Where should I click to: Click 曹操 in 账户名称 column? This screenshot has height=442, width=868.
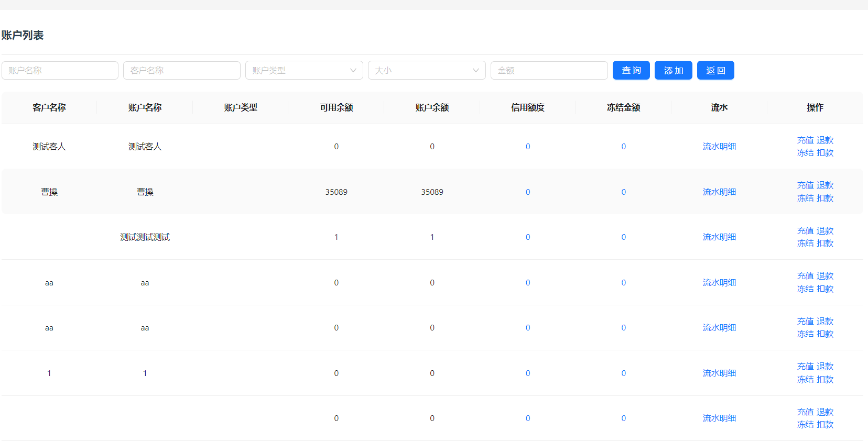(x=145, y=192)
